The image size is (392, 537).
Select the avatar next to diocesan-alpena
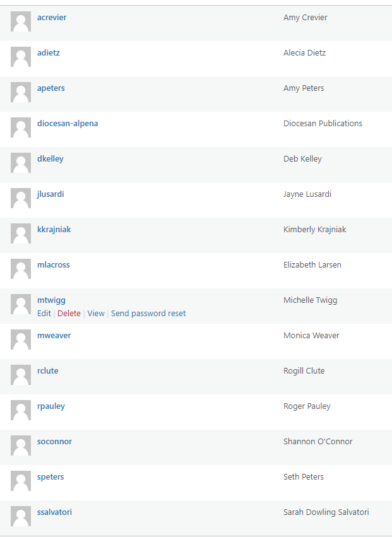21,127
